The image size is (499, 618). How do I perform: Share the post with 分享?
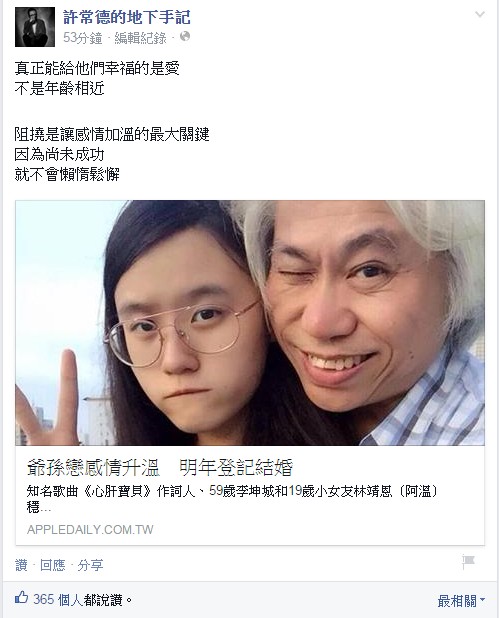point(90,565)
